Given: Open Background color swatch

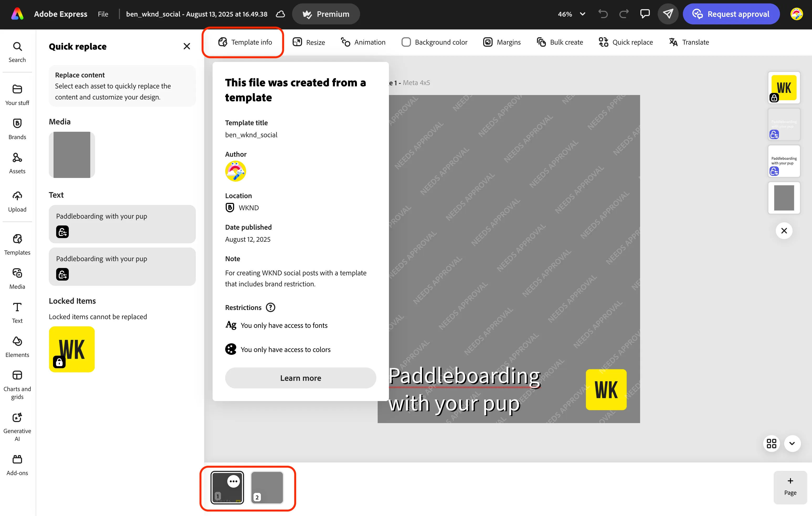Looking at the screenshot, I should [x=406, y=42].
